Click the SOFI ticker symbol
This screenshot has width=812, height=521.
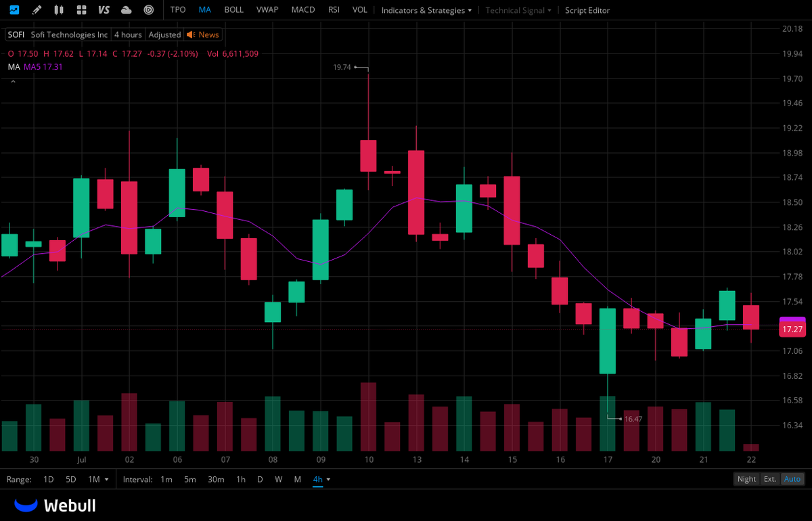(x=16, y=35)
